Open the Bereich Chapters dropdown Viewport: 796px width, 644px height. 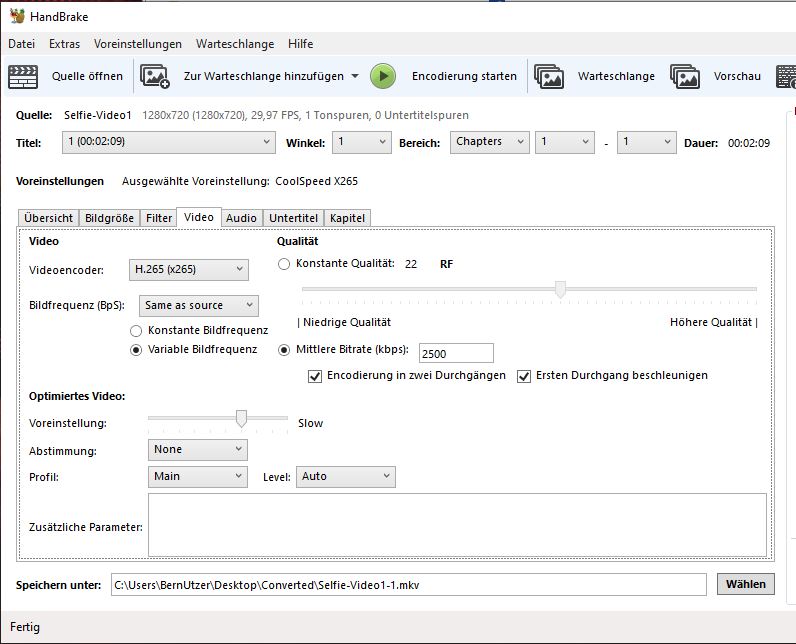point(490,142)
